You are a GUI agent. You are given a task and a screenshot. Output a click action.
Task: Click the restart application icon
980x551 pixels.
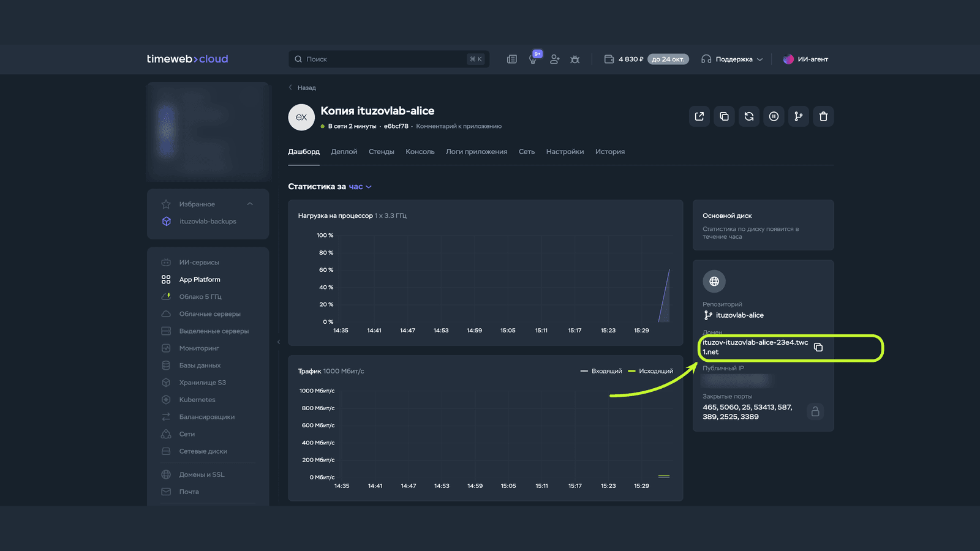pos(749,116)
